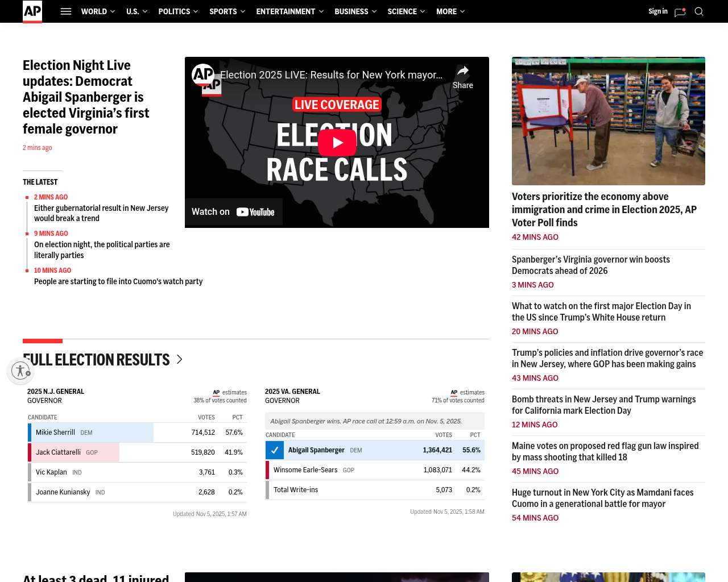Image resolution: width=728 pixels, height=582 pixels.
Task: Select the Jack Ciattarelli candidate row
Action: click(x=137, y=452)
